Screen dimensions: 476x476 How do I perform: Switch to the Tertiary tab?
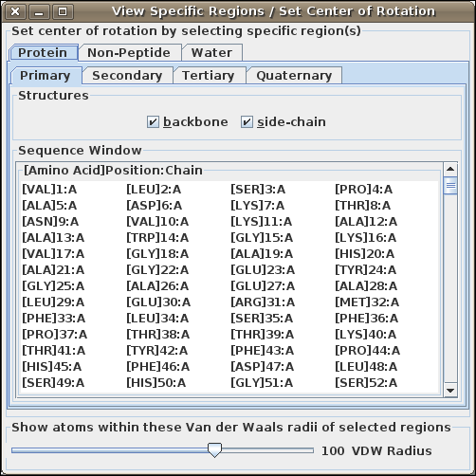pos(209,76)
